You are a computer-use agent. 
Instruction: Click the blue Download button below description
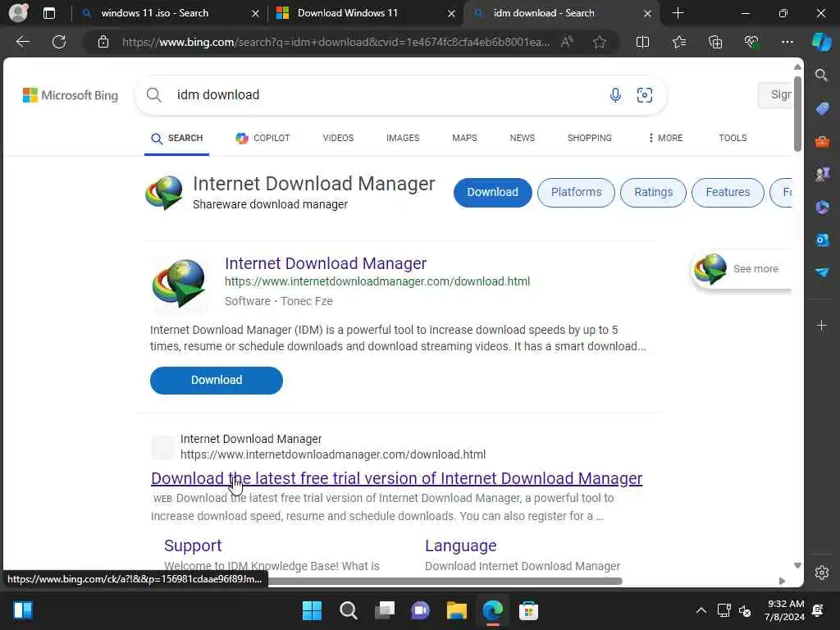pyautogui.click(x=217, y=381)
